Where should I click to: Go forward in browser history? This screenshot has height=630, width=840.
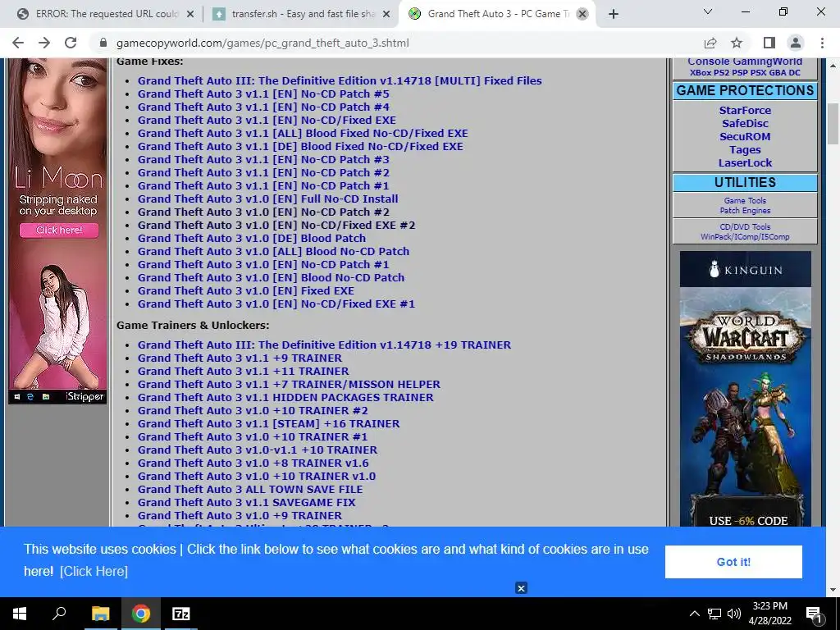[44, 43]
